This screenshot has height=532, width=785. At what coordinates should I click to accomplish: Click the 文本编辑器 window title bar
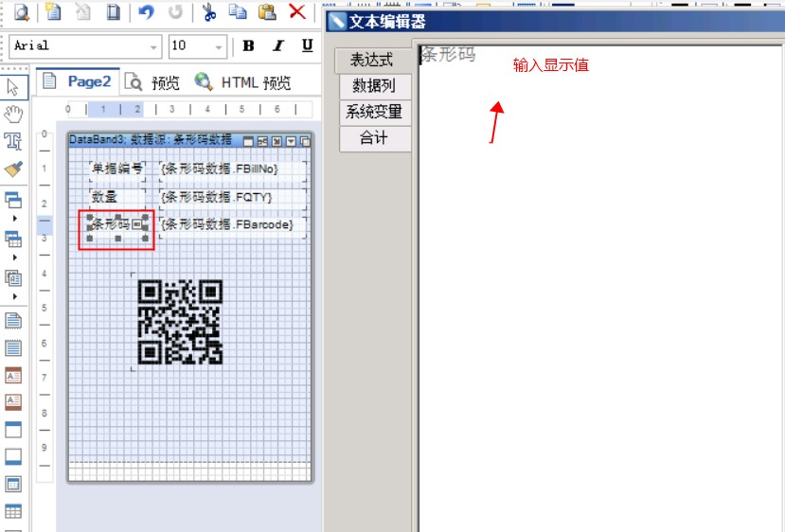pyautogui.click(x=555, y=22)
